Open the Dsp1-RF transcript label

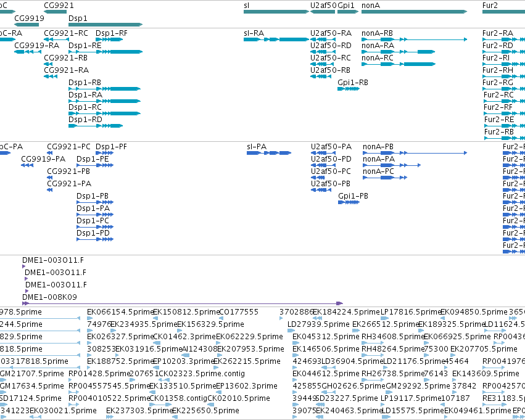tap(112, 33)
